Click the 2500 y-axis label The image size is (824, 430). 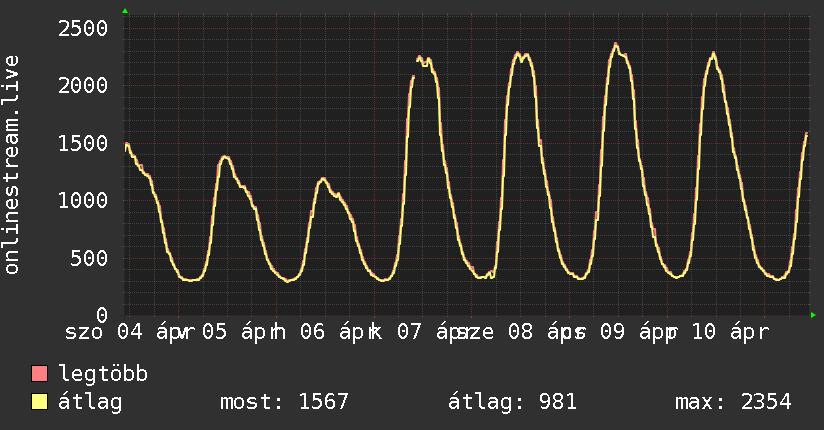(x=83, y=28)
